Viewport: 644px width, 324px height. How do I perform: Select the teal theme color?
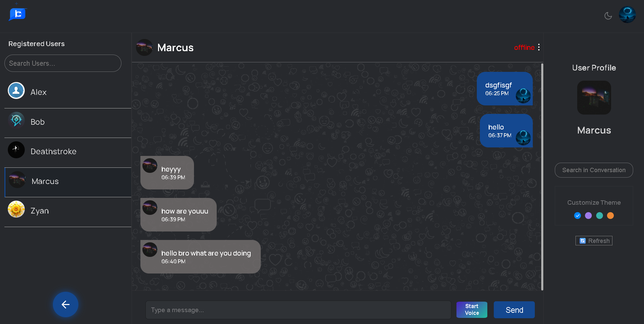pos(600,216)
